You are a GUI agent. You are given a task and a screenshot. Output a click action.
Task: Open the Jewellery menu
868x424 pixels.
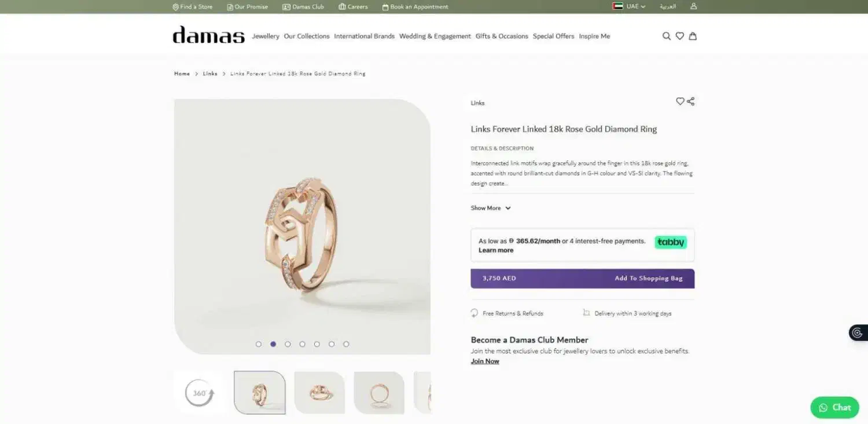(x=266, y=36)
